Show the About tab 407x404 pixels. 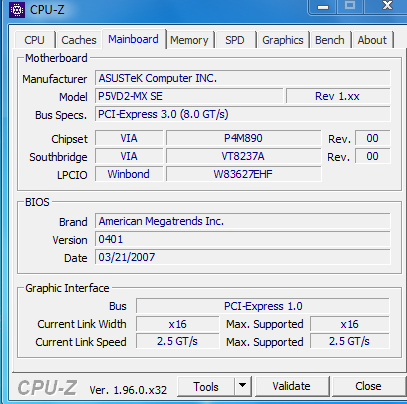pyautogui.click(x=372, y=40)
